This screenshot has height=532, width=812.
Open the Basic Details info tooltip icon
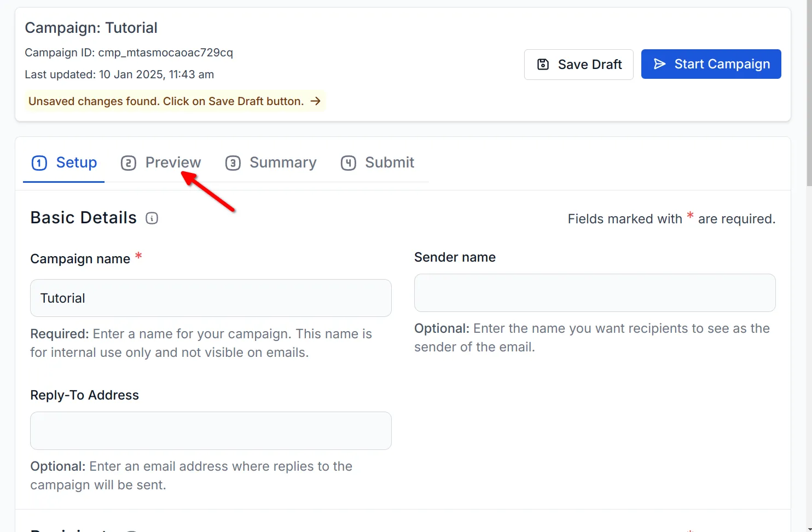coord(152,218)
